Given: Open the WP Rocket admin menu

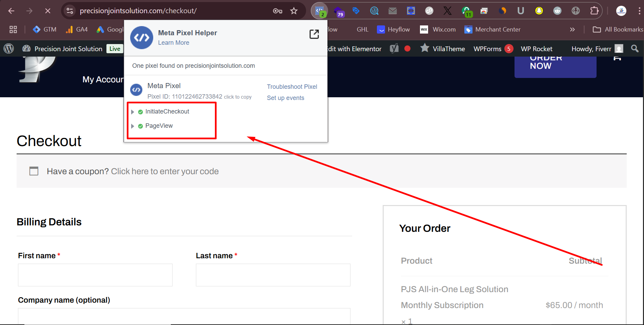Looking at the screenshot, I should tap(536, 49).
